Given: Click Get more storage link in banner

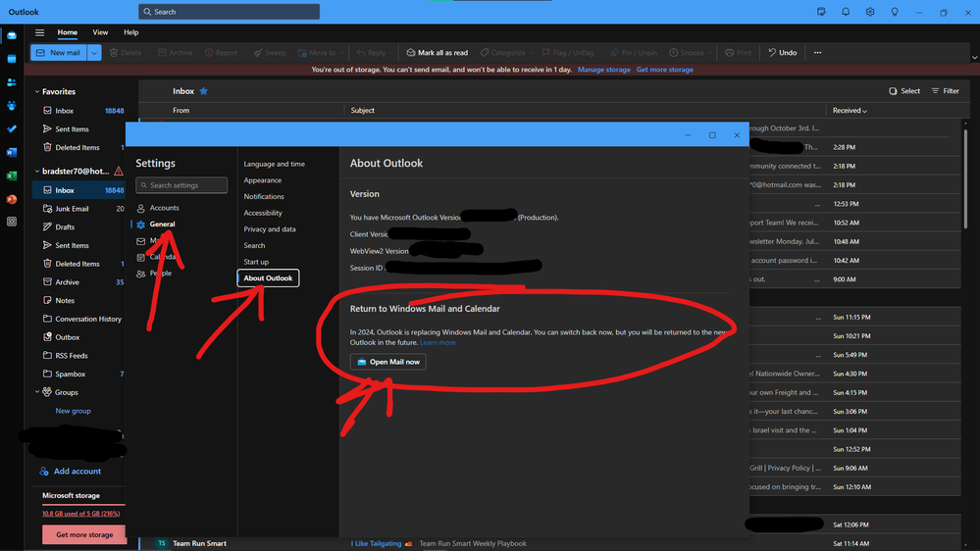Looking at the screenshot, I should coord(664,70).
